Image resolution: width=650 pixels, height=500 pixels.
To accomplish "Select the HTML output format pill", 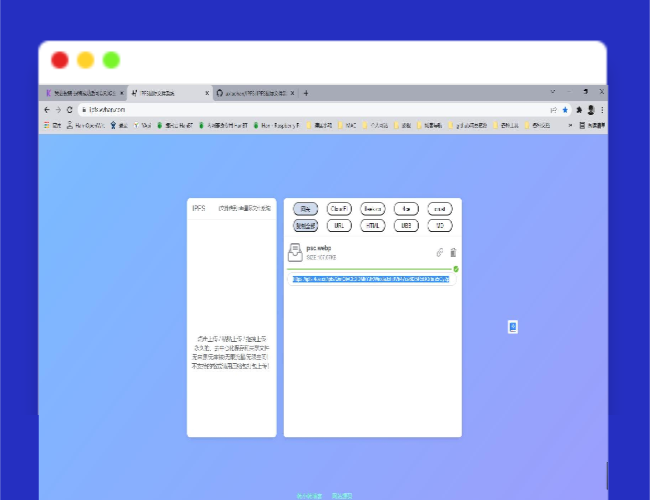I will pyautogui.click(x=372, y=226).
